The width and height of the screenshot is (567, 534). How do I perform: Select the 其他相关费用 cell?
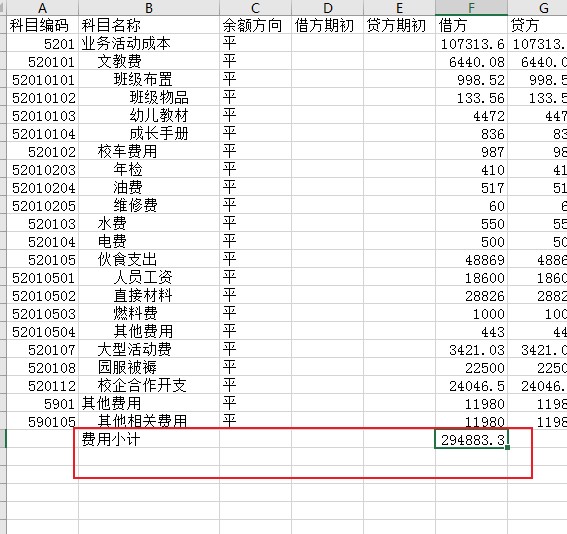[x=149, y=420]
